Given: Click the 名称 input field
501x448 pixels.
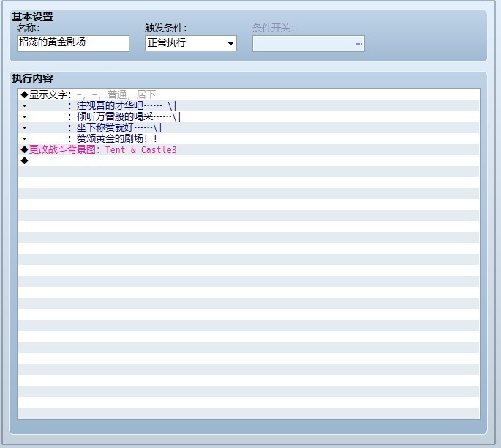Looking at the screenshot, I should [x=73, y=43].
